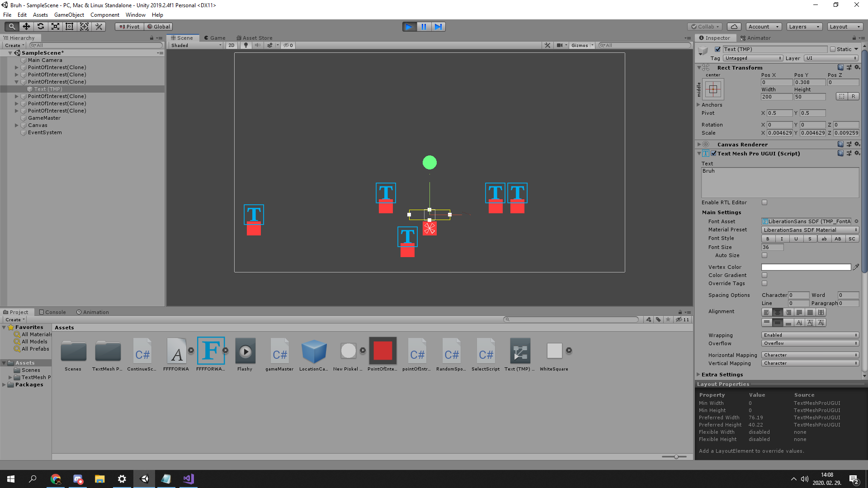
Task: Click the vertex color eyedropper icon
Action: (856, 267)
